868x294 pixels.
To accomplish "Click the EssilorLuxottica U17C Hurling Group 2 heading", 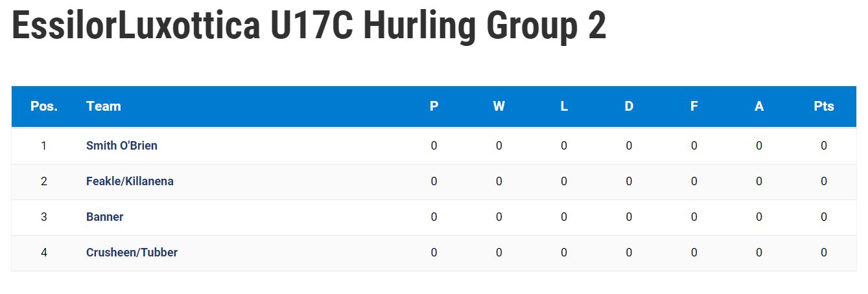I will pos(309,26).
